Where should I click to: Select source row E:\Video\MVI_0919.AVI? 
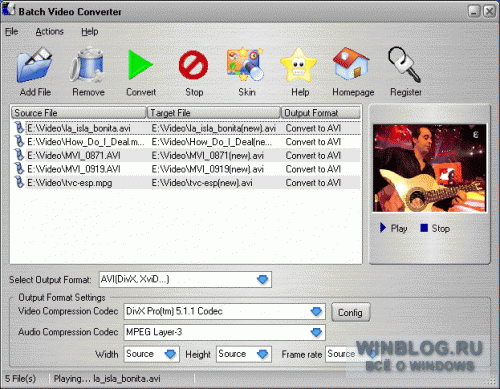click(x=74, y=169)
